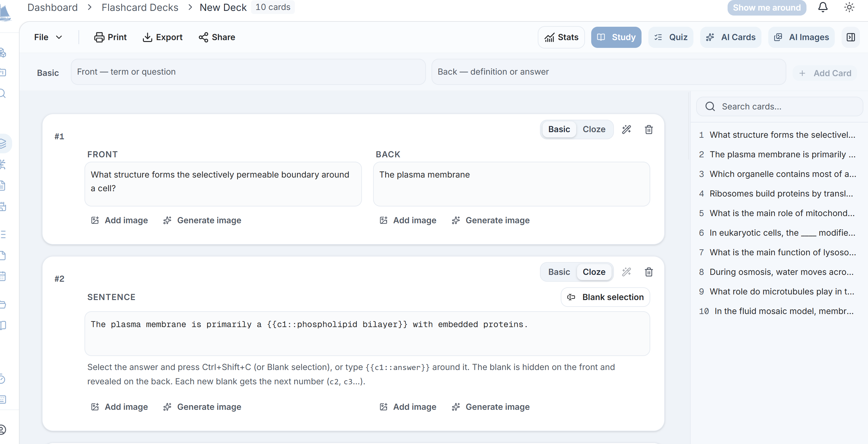The width and height of the screenshot is (868, 444).
Task: Focus the Search cards field
Action: [779, 107]
